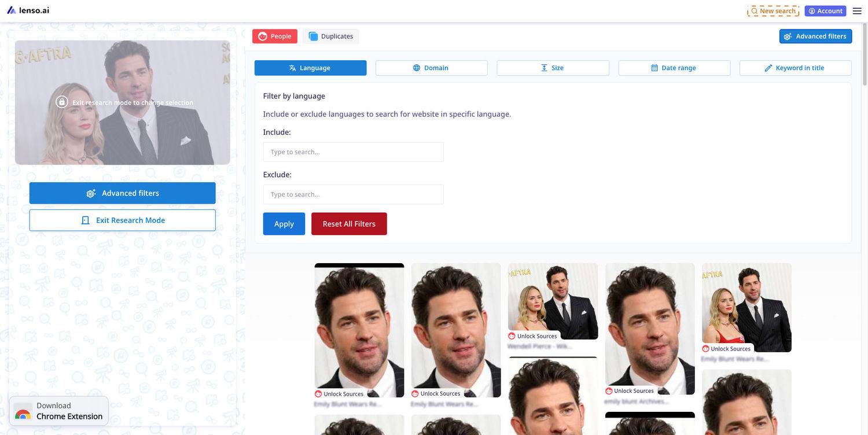The image size is (868, 435).
Task: Toggle the Duplicates results filter
Action: point(330,36)
